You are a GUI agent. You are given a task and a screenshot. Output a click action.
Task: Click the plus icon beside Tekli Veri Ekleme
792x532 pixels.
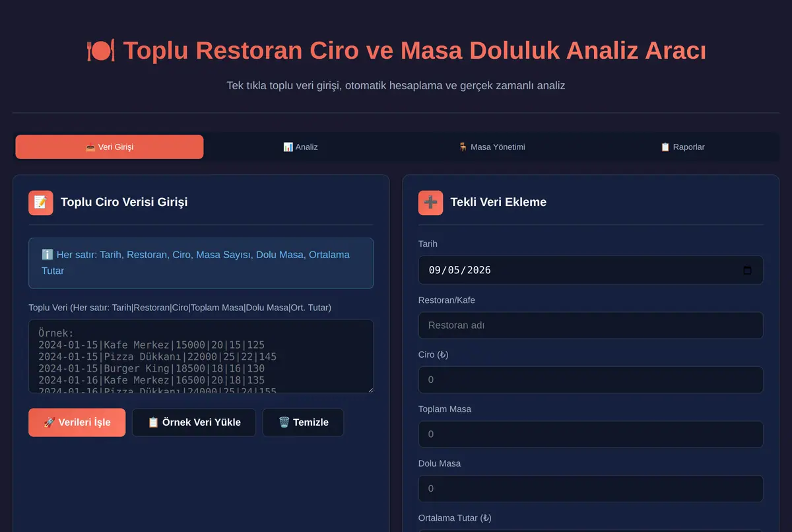pyautogui.click(x=430, y=203)
